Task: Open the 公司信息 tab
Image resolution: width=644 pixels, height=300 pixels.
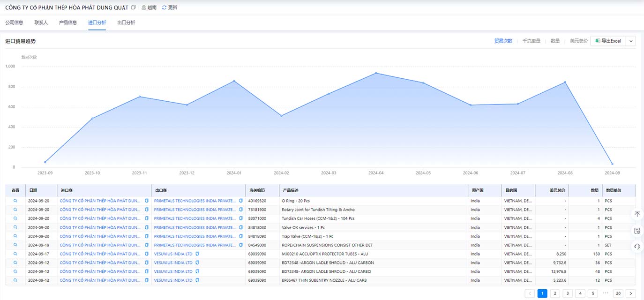Action: click(15, 22)
